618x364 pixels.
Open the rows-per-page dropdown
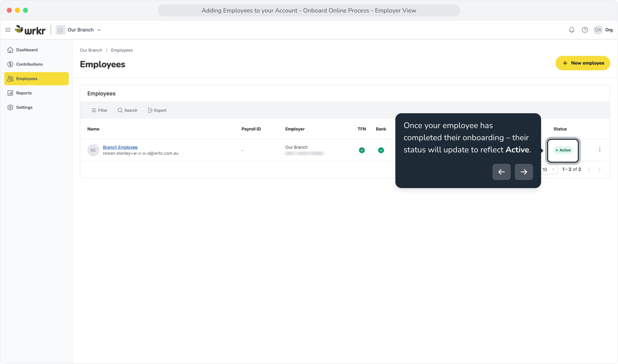[549, 170]
